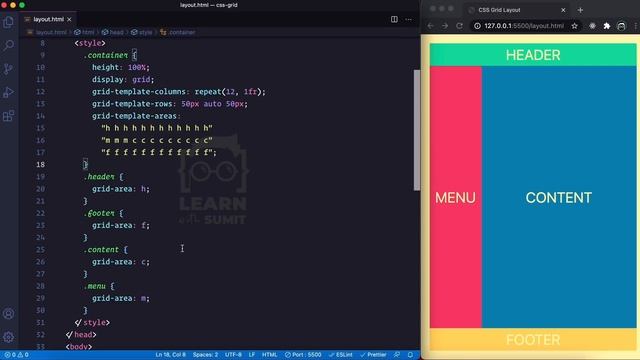Click the html breadcrumb item
The image size is (640, 360).
tap(84, 32)
